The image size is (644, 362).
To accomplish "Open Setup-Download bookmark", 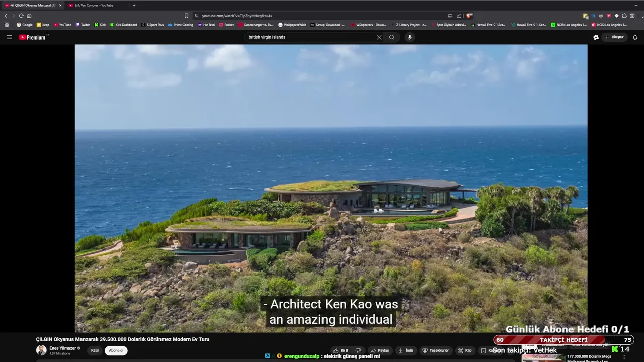I will [328, 25].
